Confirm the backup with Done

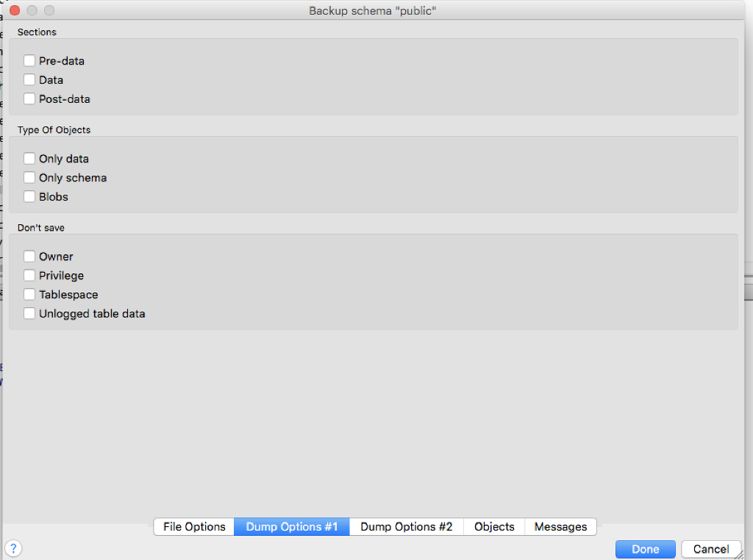(645, 549)
